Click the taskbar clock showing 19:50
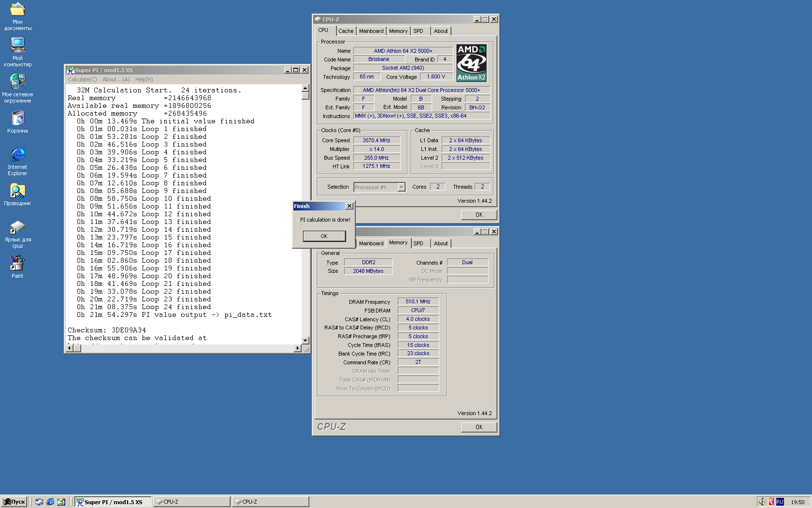Viewport: 812px width, 508px height. click(x=797, y=502)
